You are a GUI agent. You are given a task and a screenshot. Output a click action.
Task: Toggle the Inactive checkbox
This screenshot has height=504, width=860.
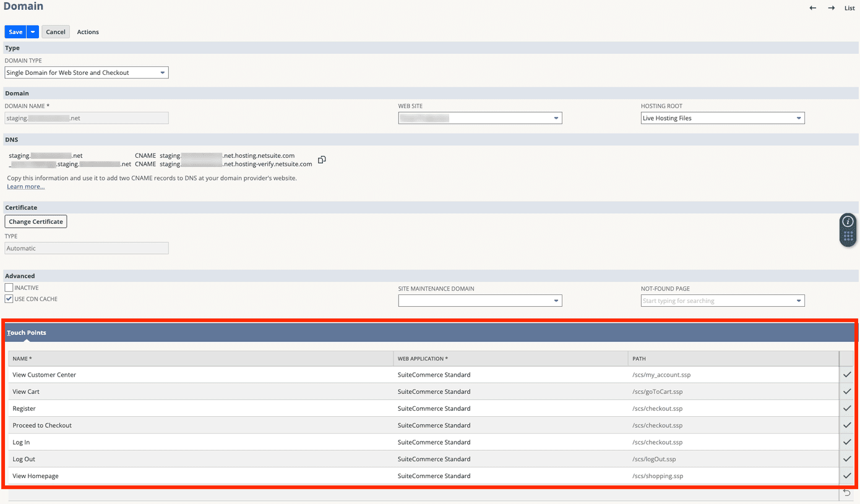9,288
